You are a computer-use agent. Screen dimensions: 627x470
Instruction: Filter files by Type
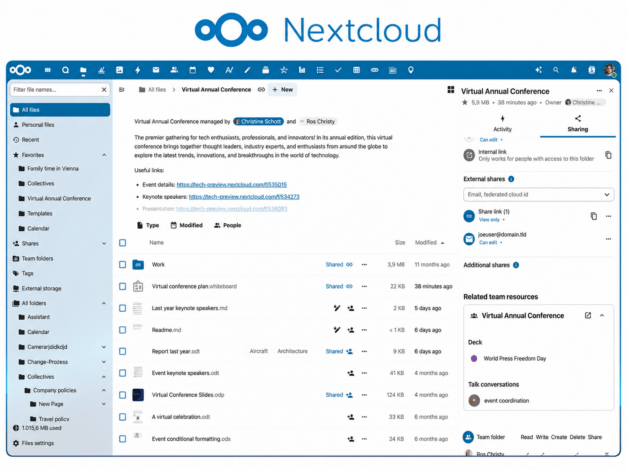click(x=148, y=225)
